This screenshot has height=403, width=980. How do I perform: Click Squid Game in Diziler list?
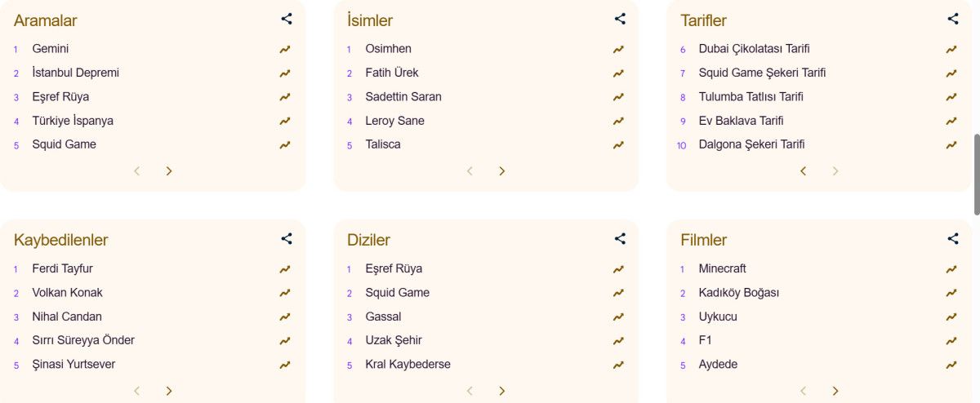397,293
